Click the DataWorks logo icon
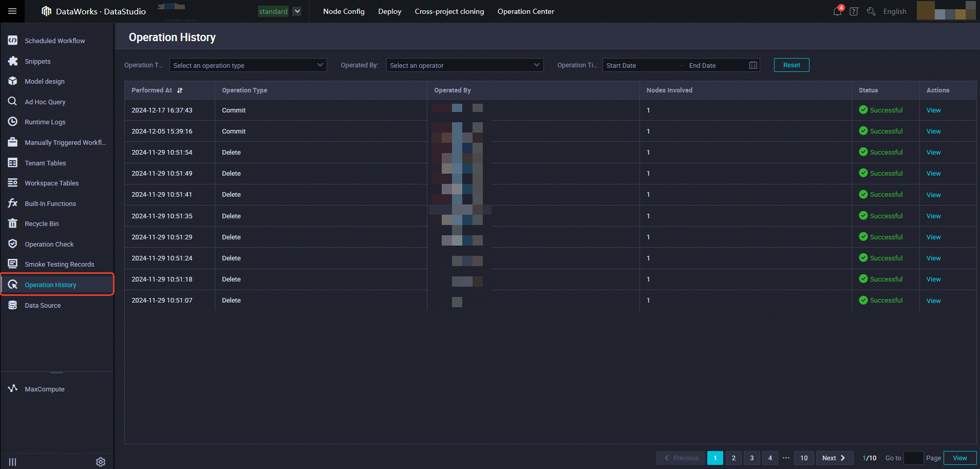The image size is (980, 469). 46,11
